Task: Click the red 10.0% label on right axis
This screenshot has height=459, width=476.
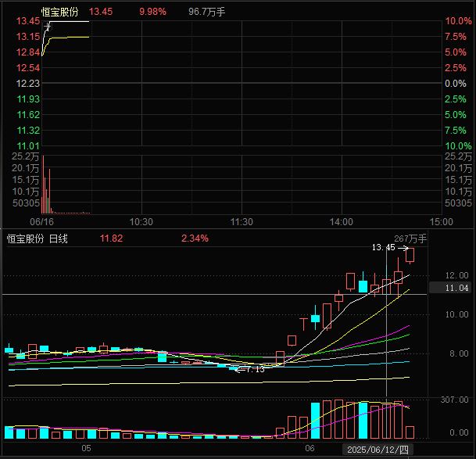Action: pos(458,21)
